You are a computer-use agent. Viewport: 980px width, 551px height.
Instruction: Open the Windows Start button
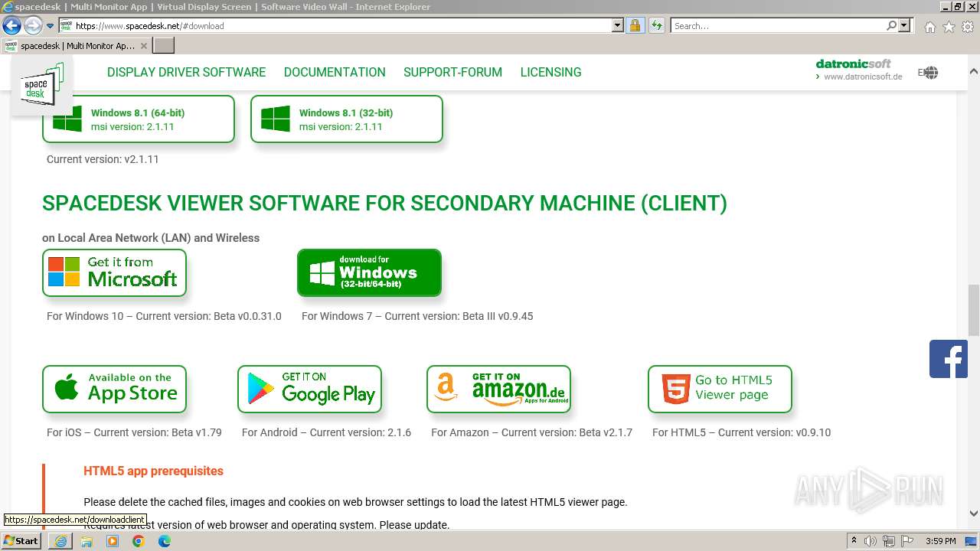click(21, 540)
